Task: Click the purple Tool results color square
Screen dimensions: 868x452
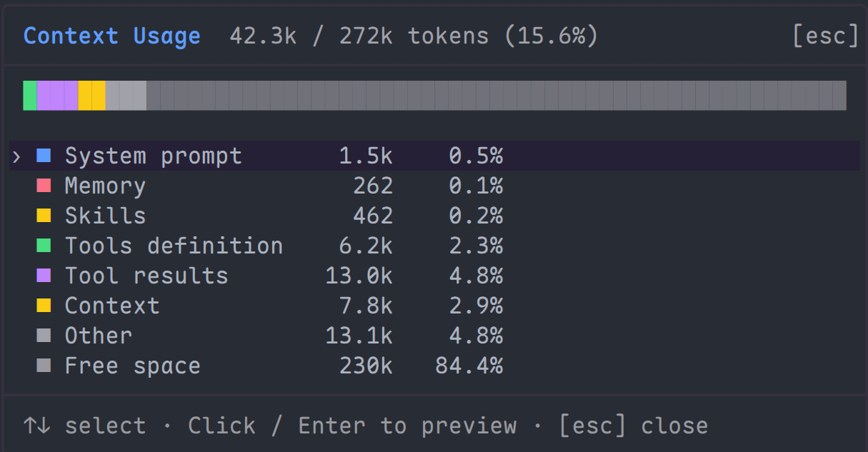Action: click(44, 276)
